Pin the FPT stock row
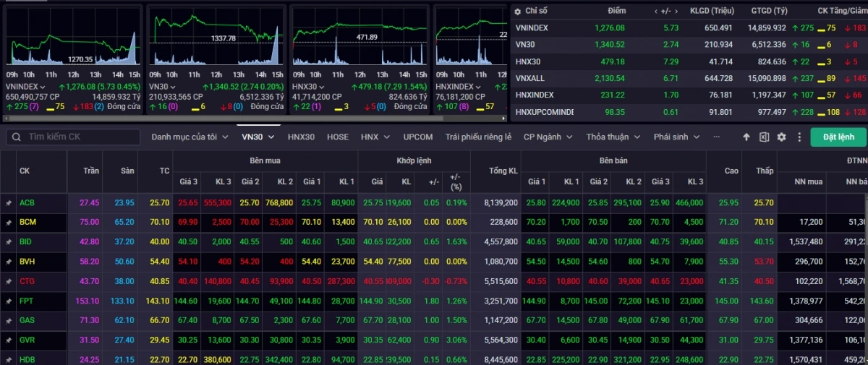Screen dimensions: 868x365 pyautogui.click(x=8, y=301)
